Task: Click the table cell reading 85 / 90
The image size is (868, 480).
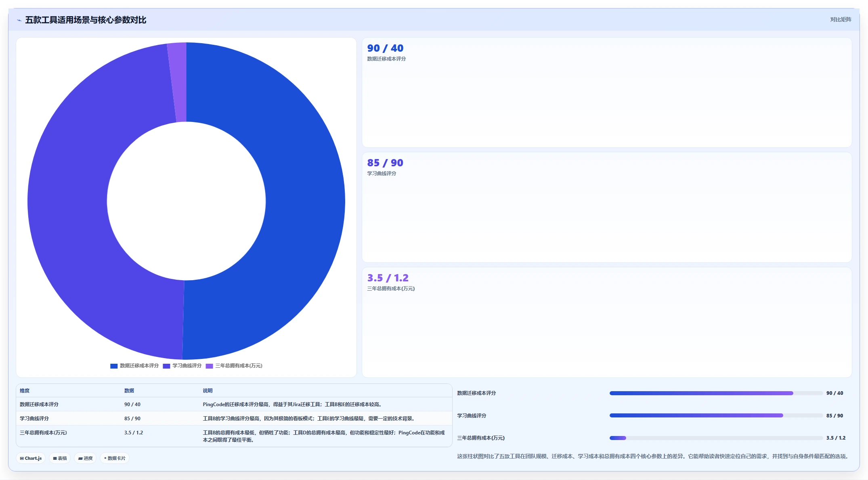Action: coord(132,419)
